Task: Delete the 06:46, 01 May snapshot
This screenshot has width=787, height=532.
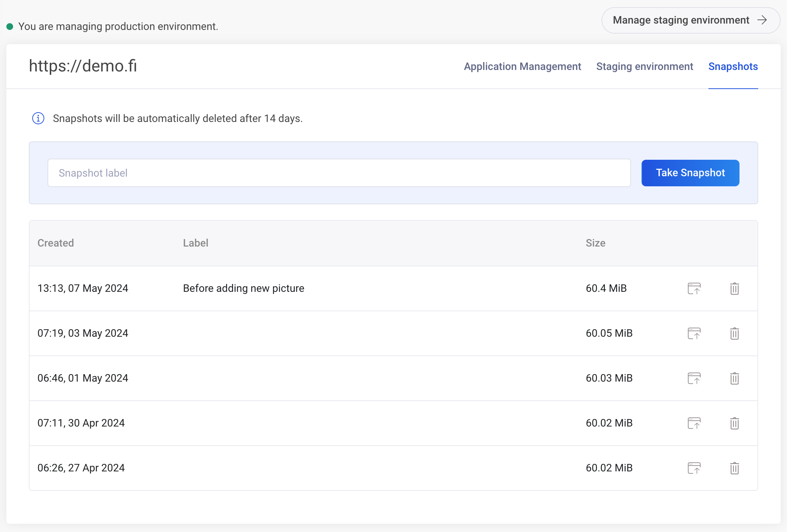Action: [x=734, y=378]
